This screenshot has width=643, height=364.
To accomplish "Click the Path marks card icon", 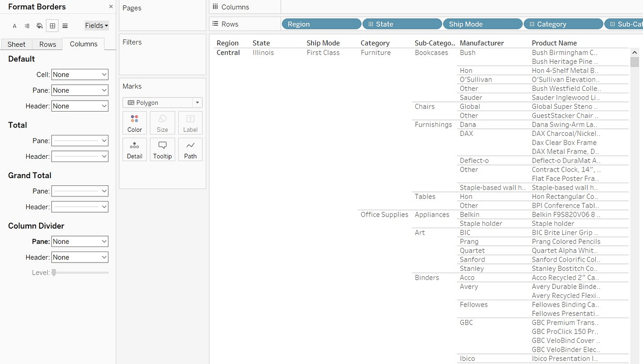I will pyautogui.click(x=190, y=150).
